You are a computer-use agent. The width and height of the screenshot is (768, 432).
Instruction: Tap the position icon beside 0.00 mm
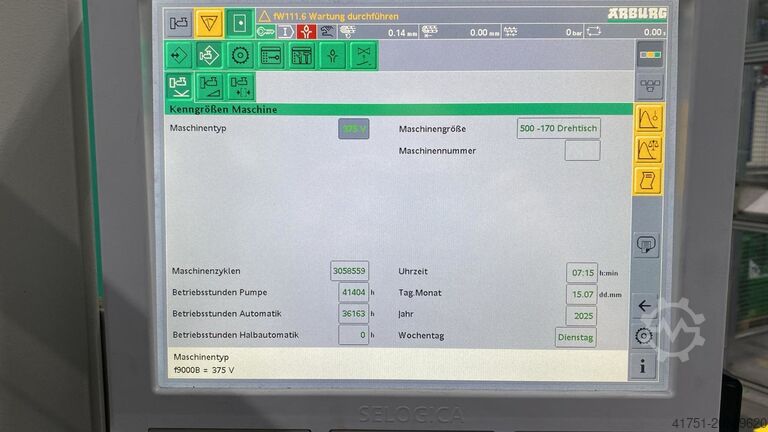click(430, 32)
